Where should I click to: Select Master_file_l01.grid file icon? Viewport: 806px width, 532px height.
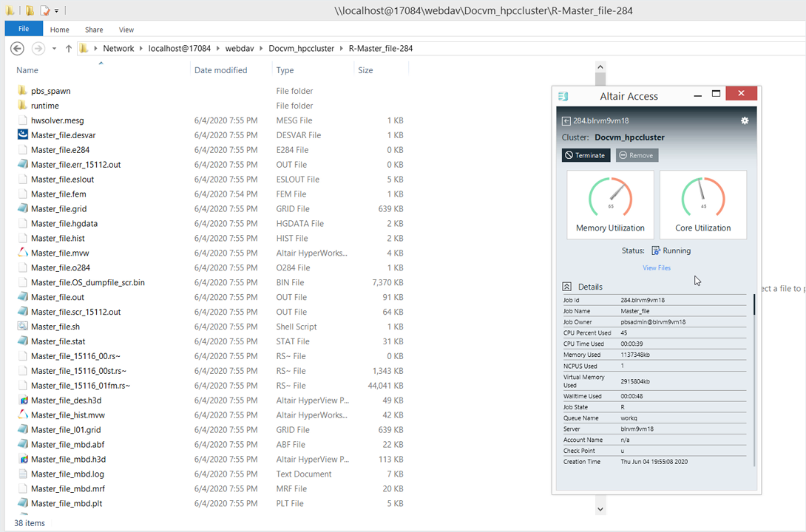pyautogui.click(x=23, y=429)
